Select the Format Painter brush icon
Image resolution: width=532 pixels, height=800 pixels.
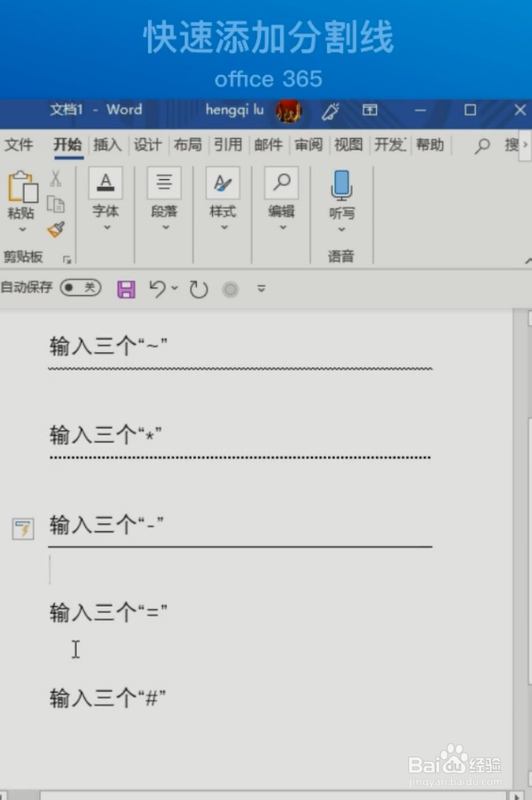(56, 229)
